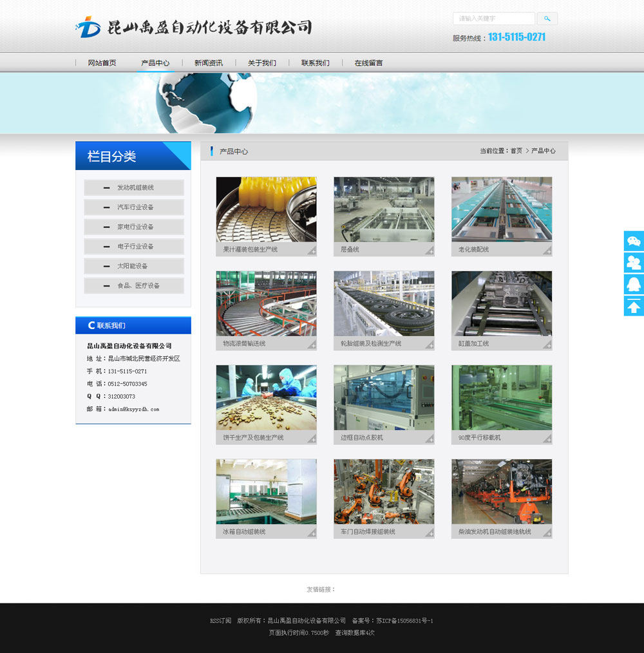Choose 太阳能设备 from category list

click(134, 266)
